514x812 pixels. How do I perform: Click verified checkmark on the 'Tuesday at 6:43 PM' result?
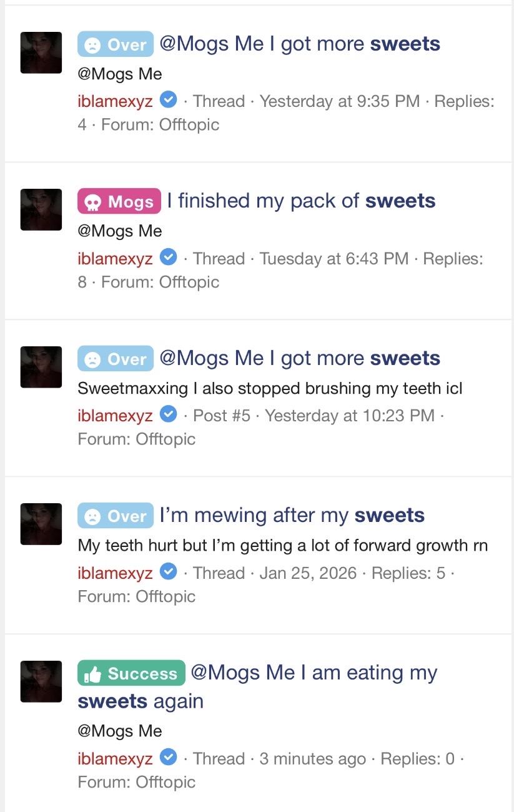[x=169, y=257]
